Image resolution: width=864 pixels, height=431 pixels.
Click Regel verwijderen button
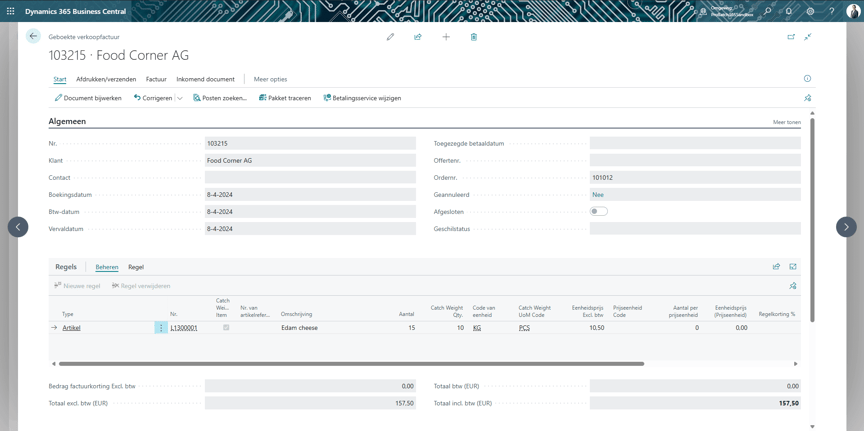tap(141, 286)
